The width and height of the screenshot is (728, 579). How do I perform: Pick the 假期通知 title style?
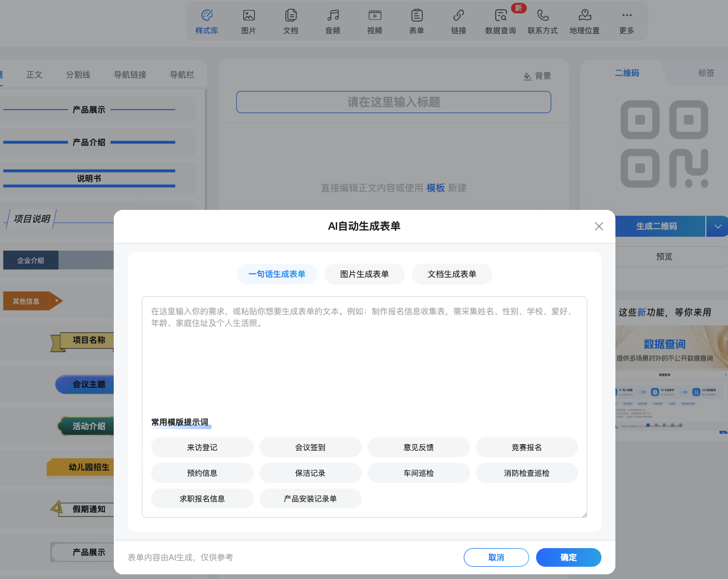pos(82,509)
